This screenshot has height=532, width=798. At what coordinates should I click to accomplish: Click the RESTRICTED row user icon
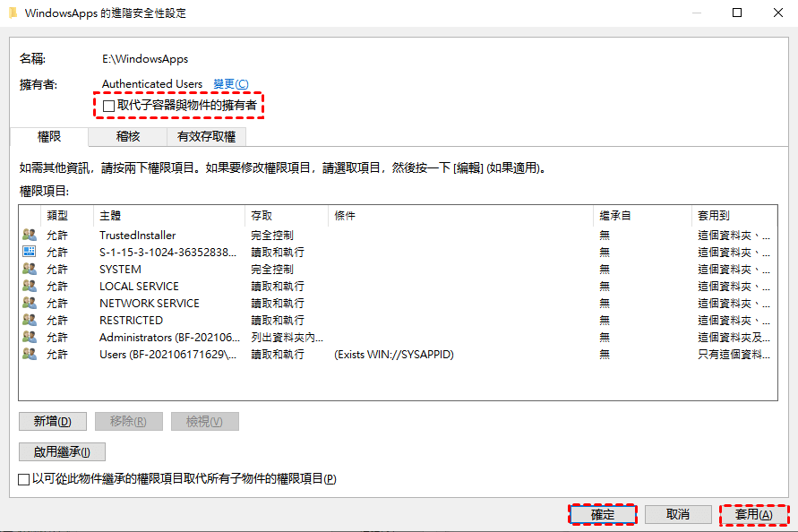click(x=30, y=320)
